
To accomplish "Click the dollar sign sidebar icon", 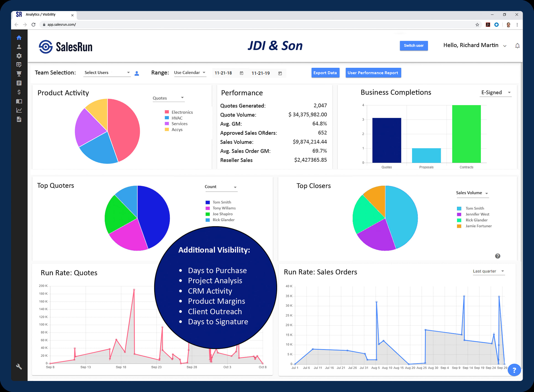I will (x=19, y=92).
